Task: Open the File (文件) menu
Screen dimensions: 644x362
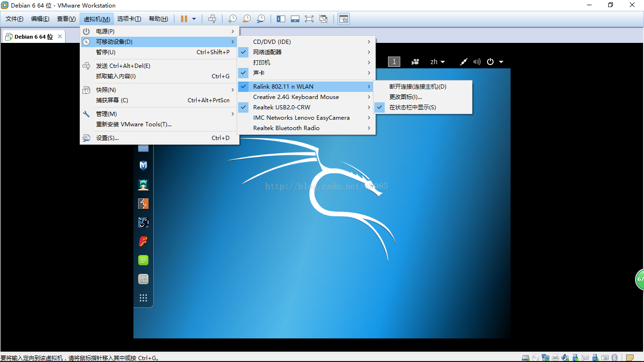Action: (x=15, y=19)
